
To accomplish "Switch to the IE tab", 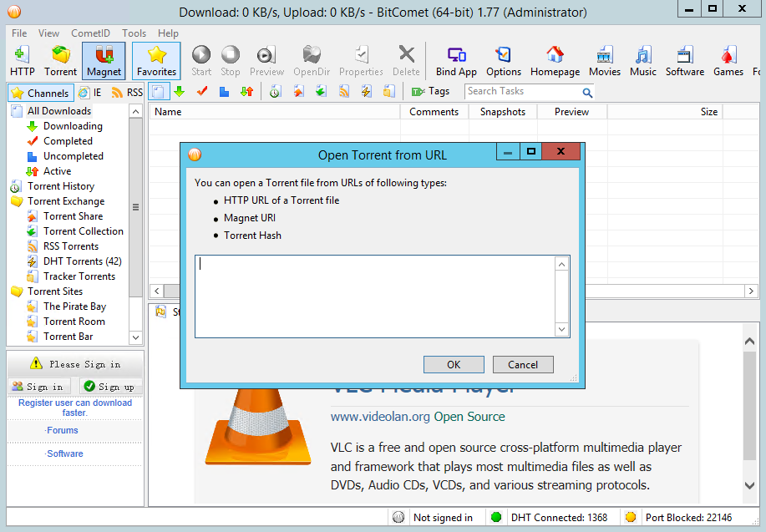I will pyautogui.click(x=90, y=93).
